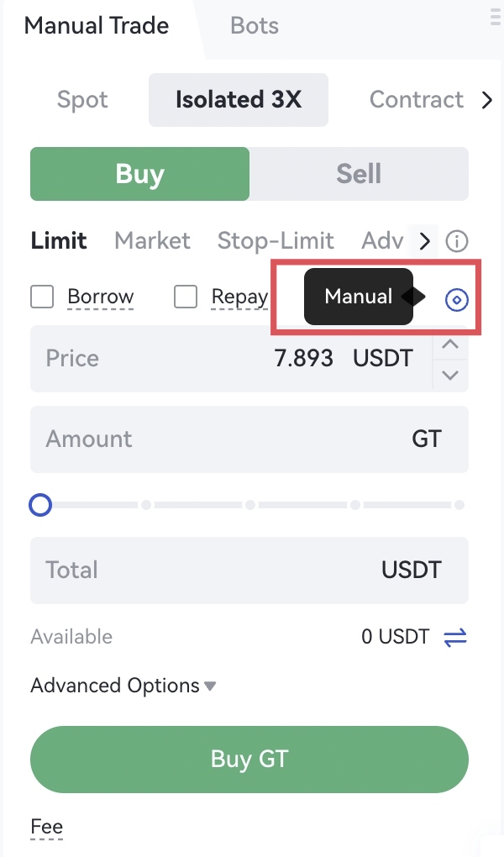Click the order type info icon
504x857 pixels.
pos(456,242)
